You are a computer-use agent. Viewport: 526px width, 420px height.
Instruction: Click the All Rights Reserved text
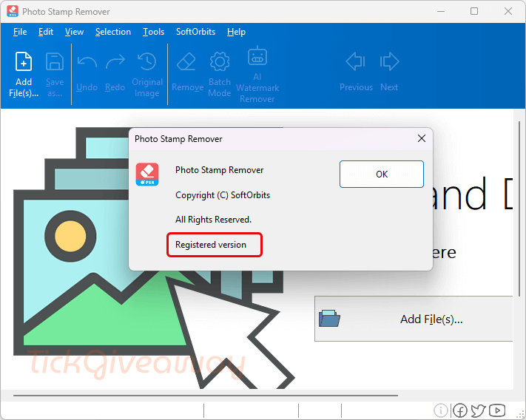pos(213,220)
